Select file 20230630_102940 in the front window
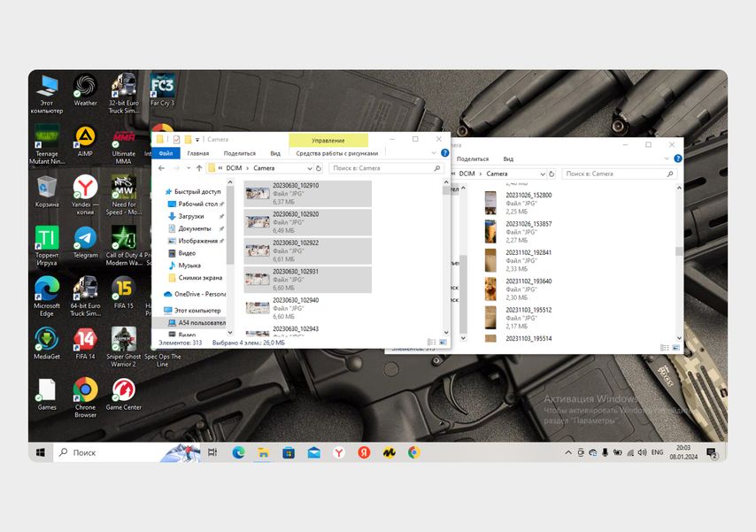756x532 pixels. pyautogui.click(x=307, y=308)
